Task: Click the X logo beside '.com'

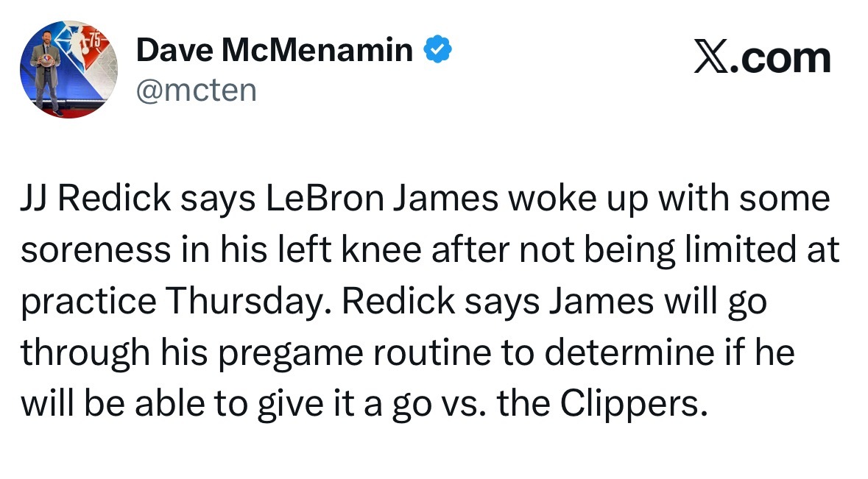Action: point(711,57)
